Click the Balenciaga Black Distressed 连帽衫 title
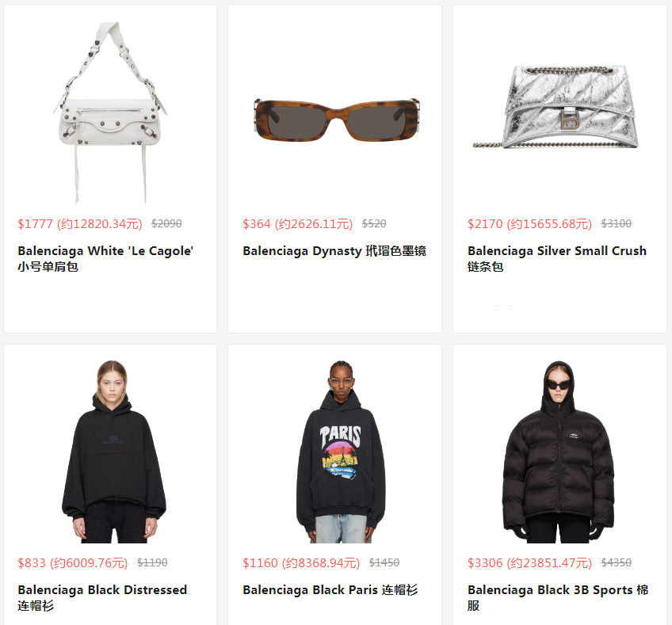This screenshot has height=625, width=672. pos(102,597)
